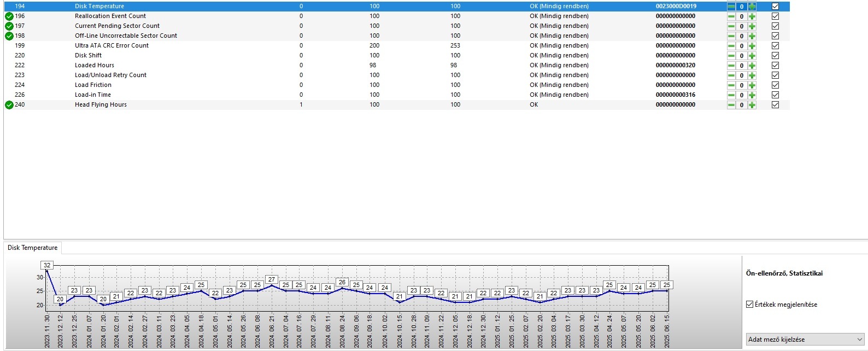
Task: Select the Disk Shift attribute name
Action: [x=88, y=56]
